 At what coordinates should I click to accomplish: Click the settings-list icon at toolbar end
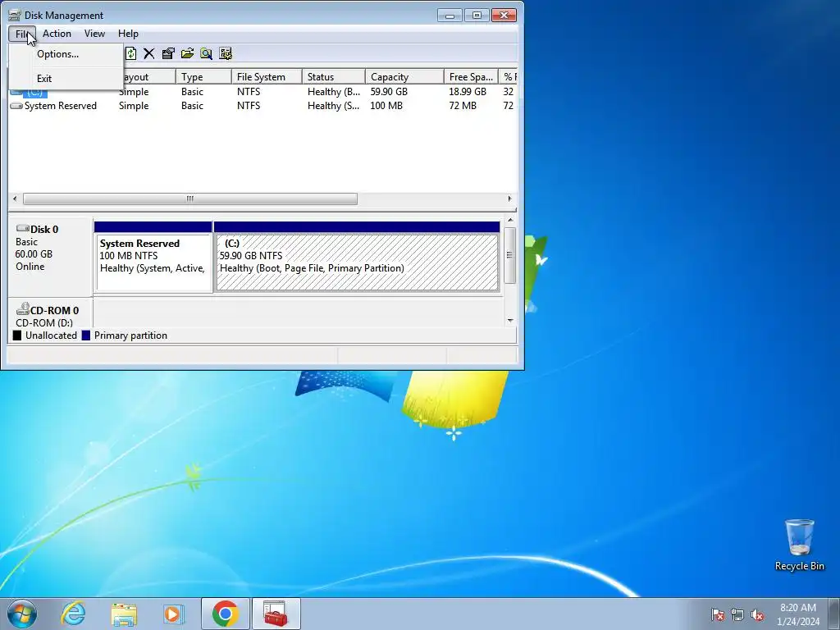226,53
